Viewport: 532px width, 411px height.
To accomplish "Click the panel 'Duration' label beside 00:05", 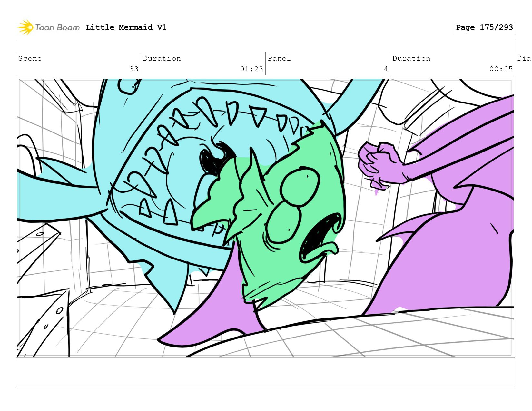I will tap(411, 58).
